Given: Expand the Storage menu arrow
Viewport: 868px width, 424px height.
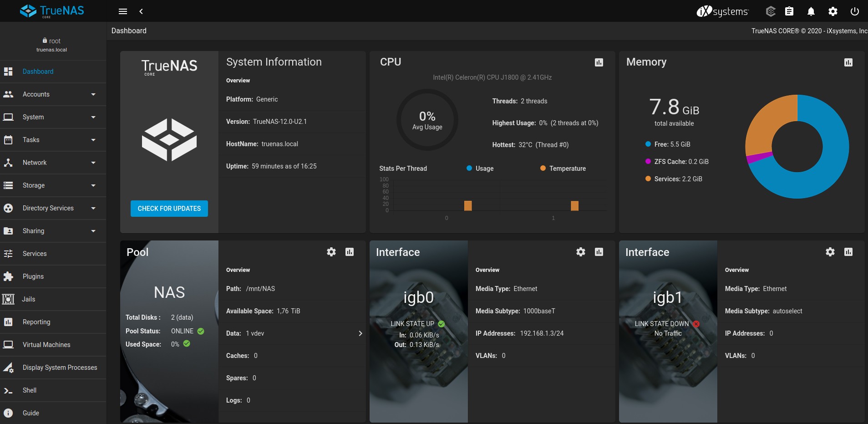Looking at the screenshot, I should [93, 185].
